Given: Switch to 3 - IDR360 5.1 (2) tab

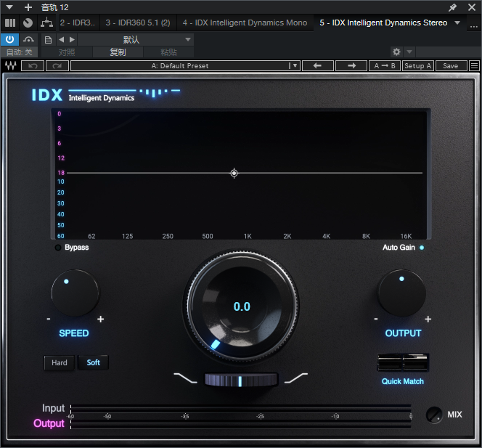Looking at the screenshot, I should [x=138, y=23].
